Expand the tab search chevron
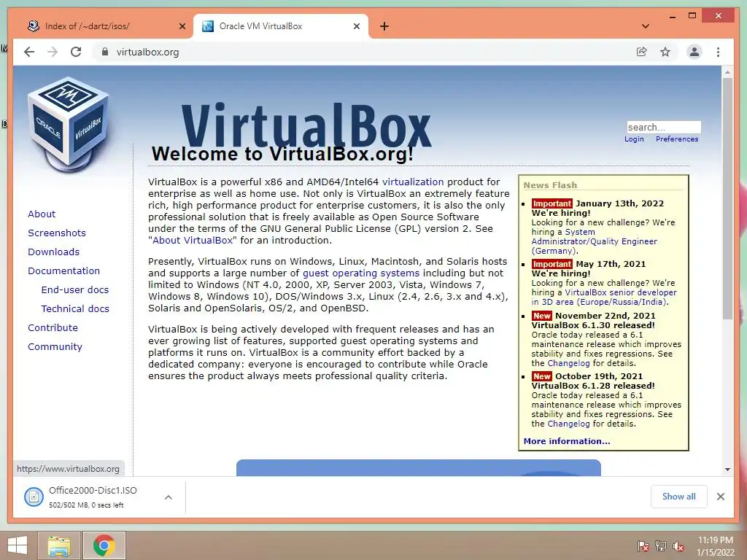Viewport: 747px width, 560px height. [645, 26]
